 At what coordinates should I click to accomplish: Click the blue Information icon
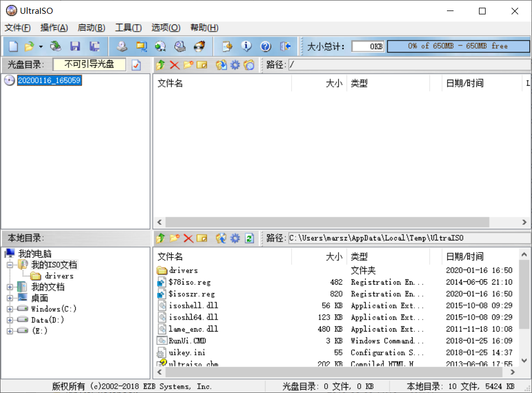(x=246, y=46)
